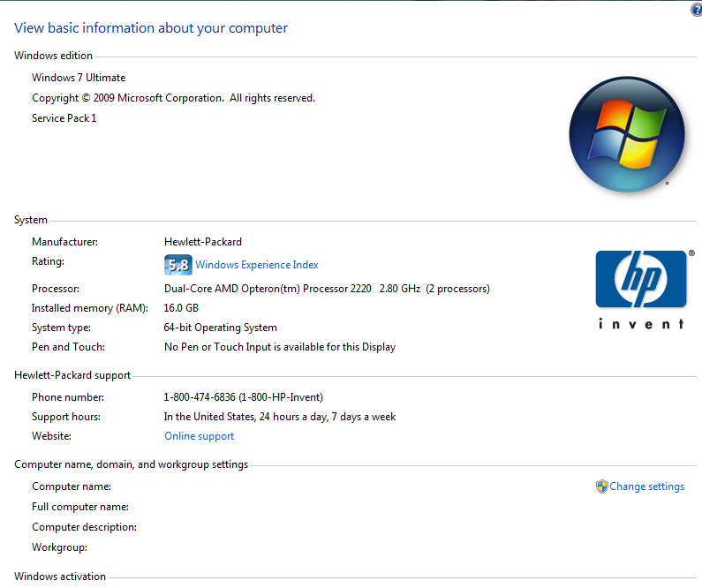Click the Change settings link
Screen dimensions: 702x588
647,486
